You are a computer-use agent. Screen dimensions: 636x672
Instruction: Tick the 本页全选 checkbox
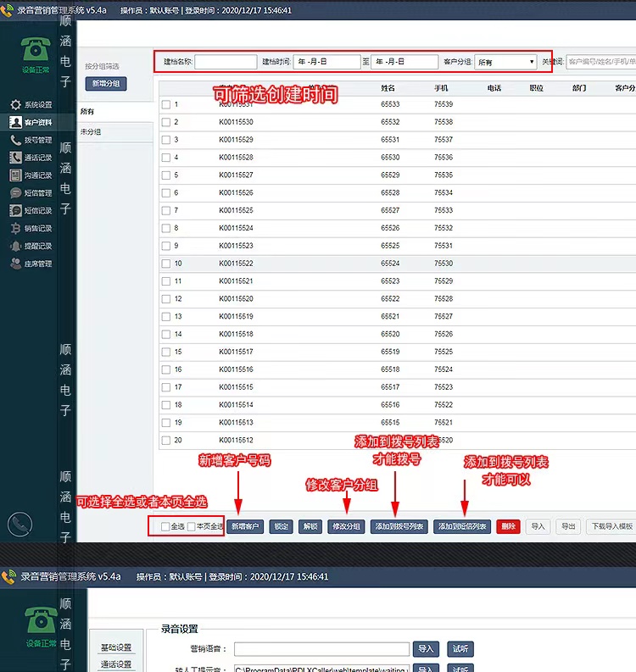point(192,527)
